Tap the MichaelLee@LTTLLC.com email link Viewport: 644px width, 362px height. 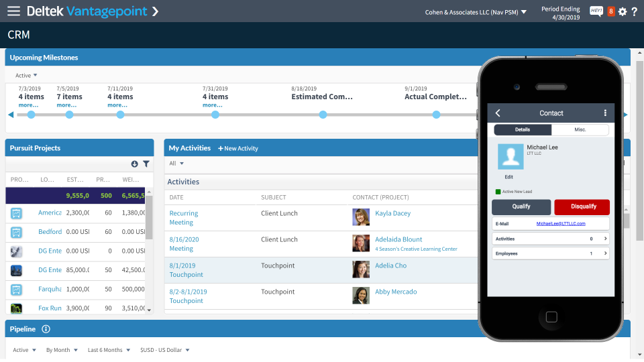point(561,224)
